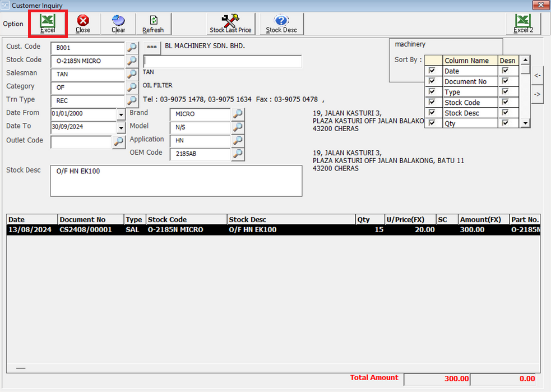The height and width of the screenshot is (392, 551).
Task: Click the Qty grid column header
Action: point(370,219)
